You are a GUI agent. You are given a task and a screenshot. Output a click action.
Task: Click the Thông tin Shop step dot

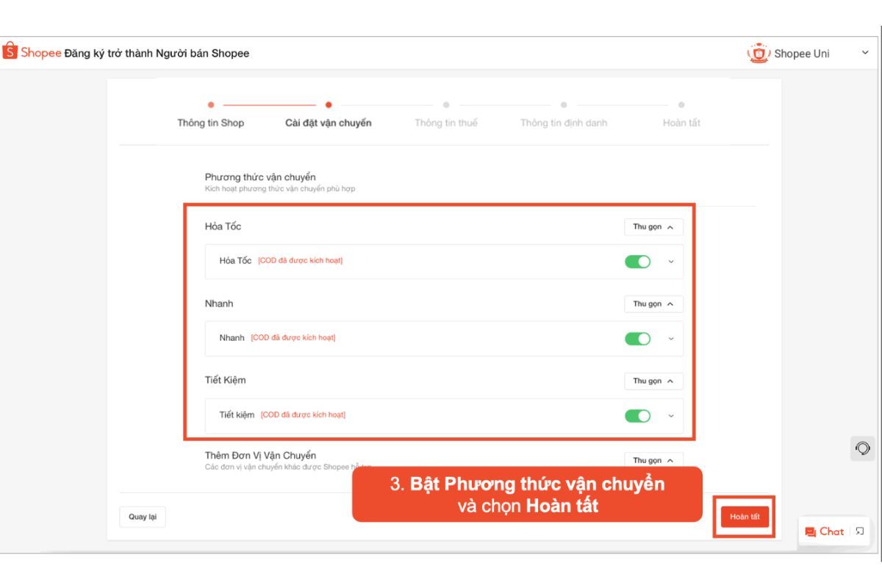211,105
